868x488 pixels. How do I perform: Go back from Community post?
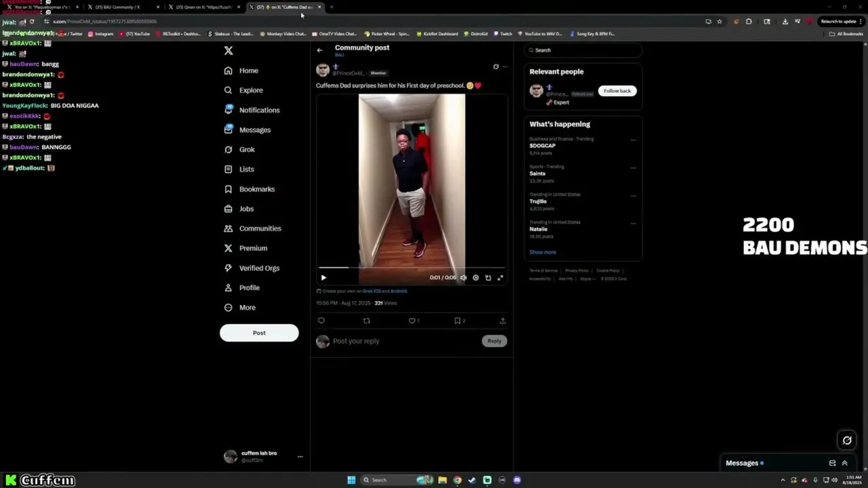[319, 50]
